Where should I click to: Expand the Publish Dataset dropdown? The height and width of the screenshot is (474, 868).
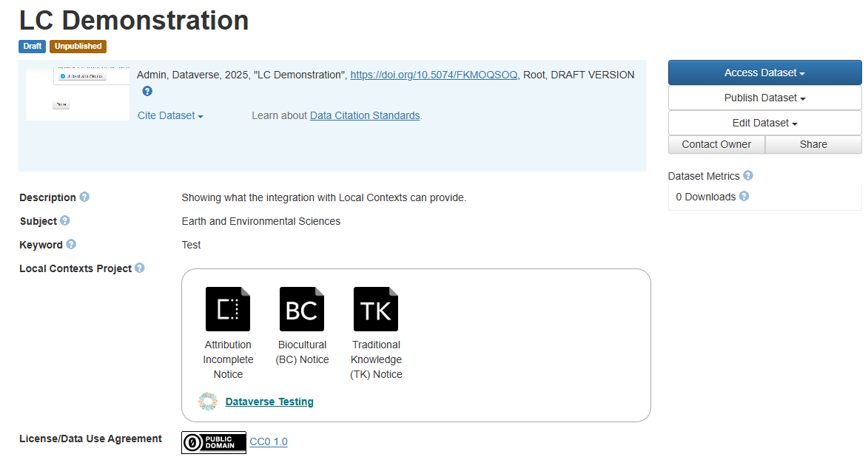click(x=764, y=97)
